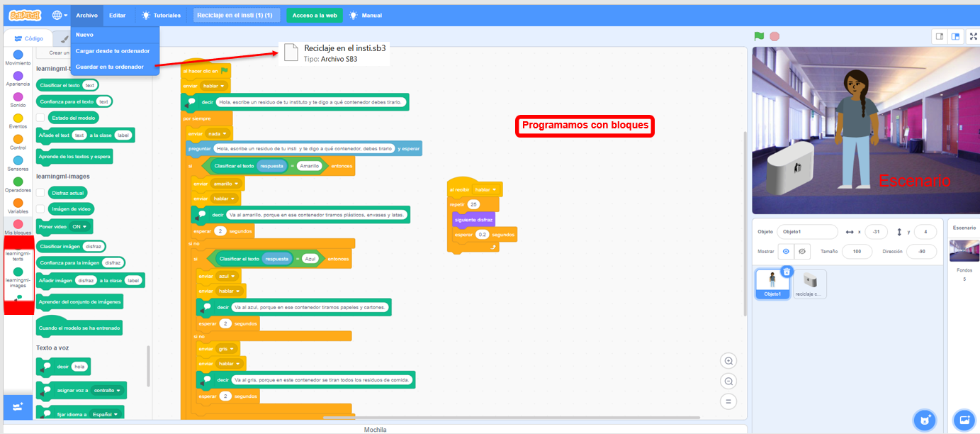Open the asignar voz contralto dropdown
Viewport: 980px width, 434px height.
[108, 391]
